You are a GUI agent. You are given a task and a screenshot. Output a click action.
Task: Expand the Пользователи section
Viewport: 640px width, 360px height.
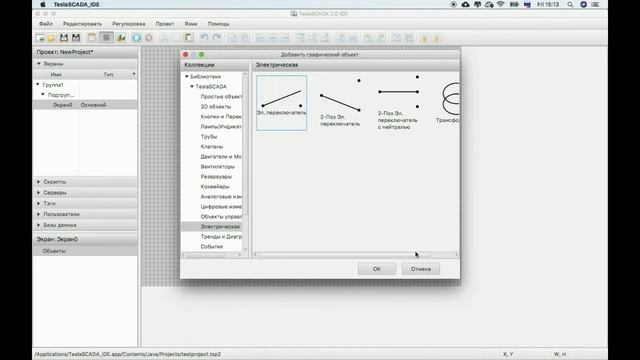pyautogui.click(x=39, y=214)
